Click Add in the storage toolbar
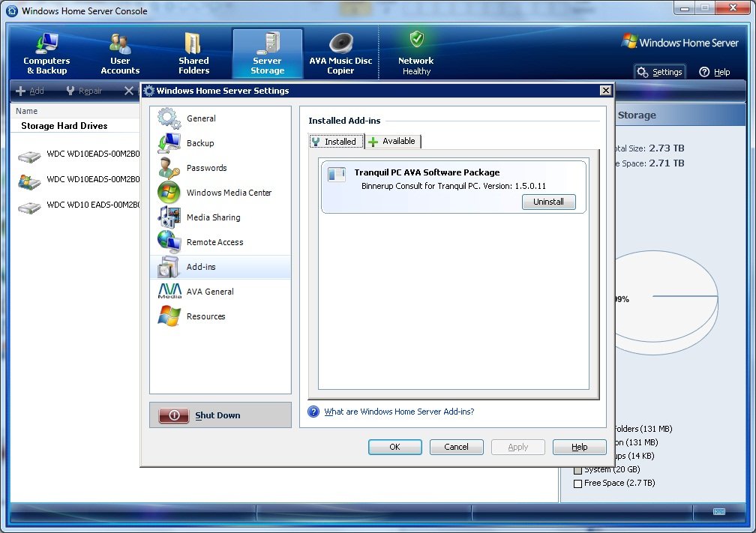The image size is (756, 533). pos(30,91)
